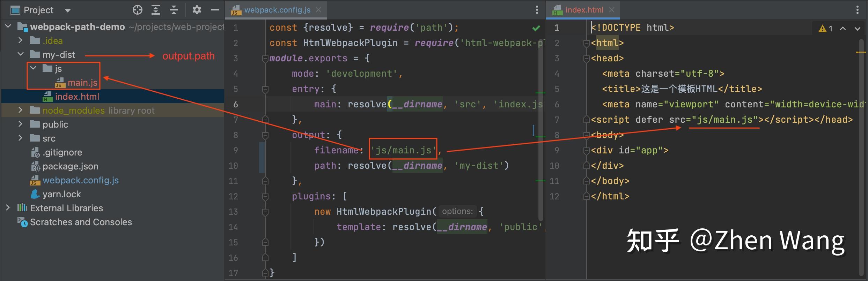Select Scratches and Consoles
Image resolution: width=868 pixels, height=281 pixels.
tap(81, 222)
